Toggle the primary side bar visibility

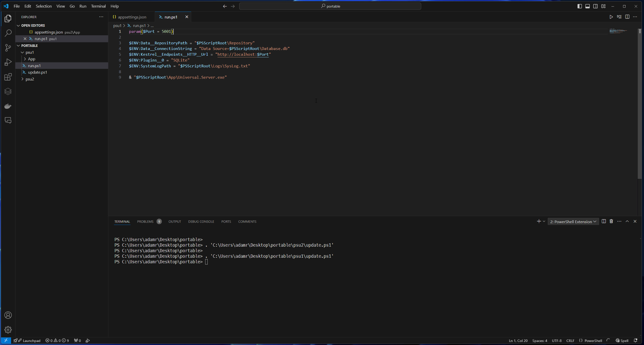click(x=580, y=6)
